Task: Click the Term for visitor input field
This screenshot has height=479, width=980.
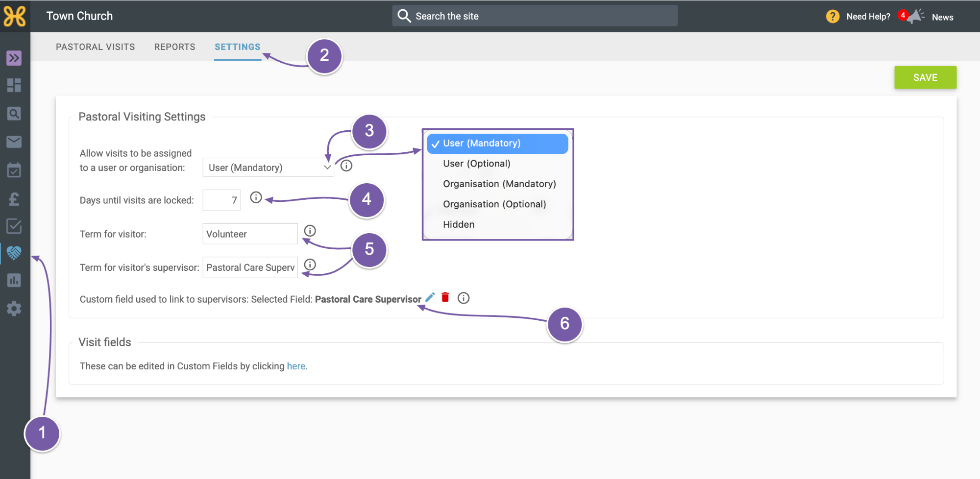Action: (x=250, y=234)
